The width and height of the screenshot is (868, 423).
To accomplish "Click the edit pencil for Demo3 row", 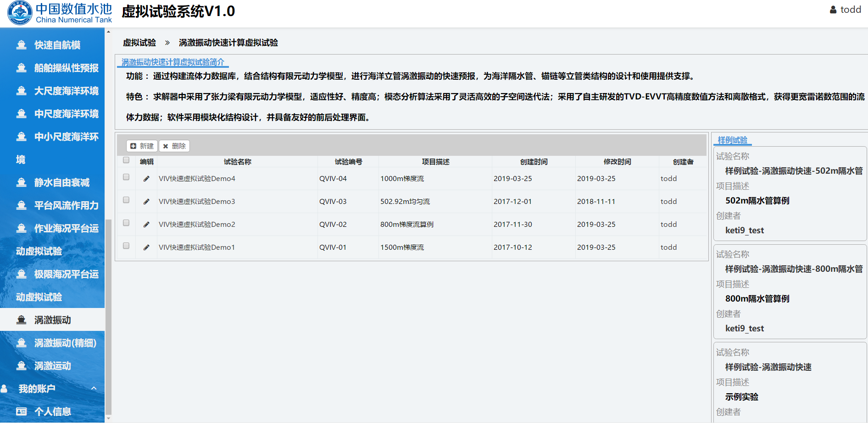I will (146, 202).
